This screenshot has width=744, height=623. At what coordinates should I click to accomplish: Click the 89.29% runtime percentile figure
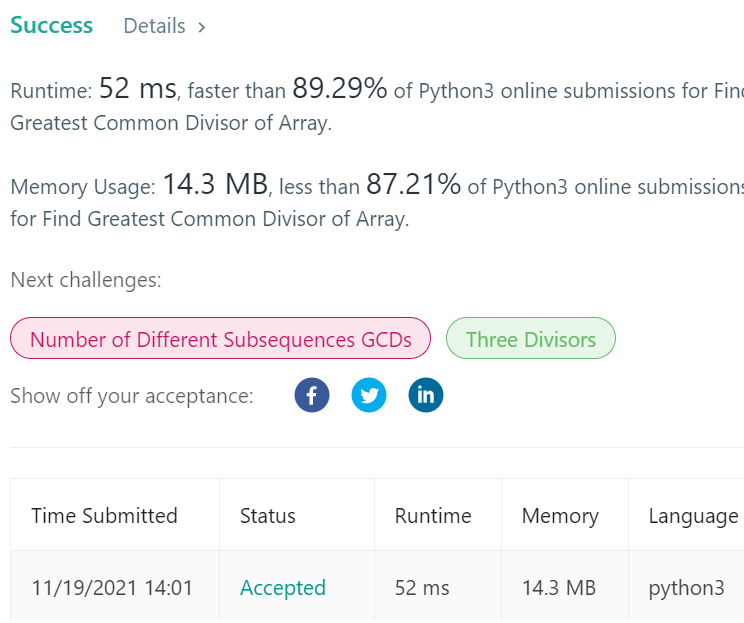340,90
